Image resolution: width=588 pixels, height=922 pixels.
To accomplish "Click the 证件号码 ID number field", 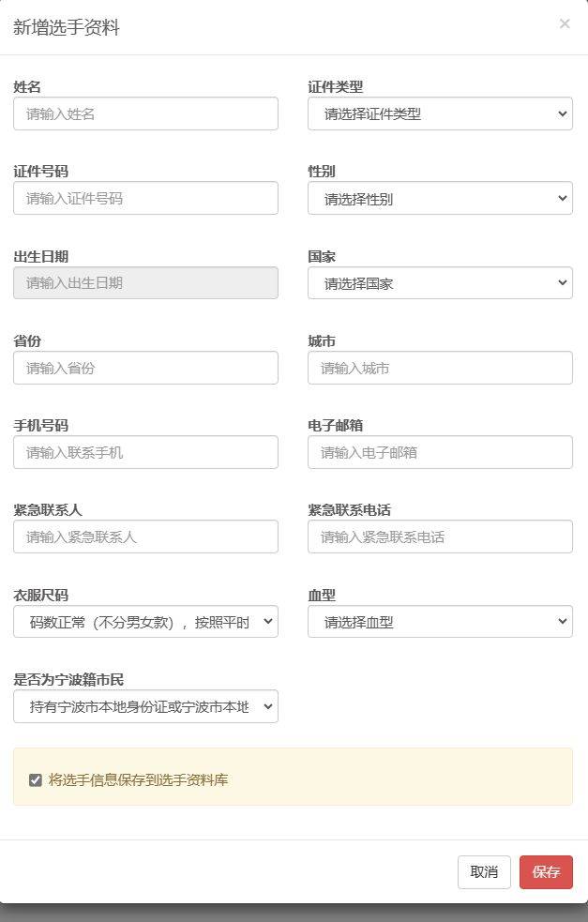I will point(145,198).
